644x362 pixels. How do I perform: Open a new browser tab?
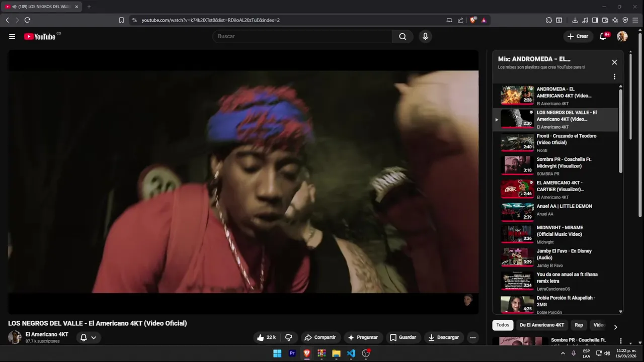[89, 7]
